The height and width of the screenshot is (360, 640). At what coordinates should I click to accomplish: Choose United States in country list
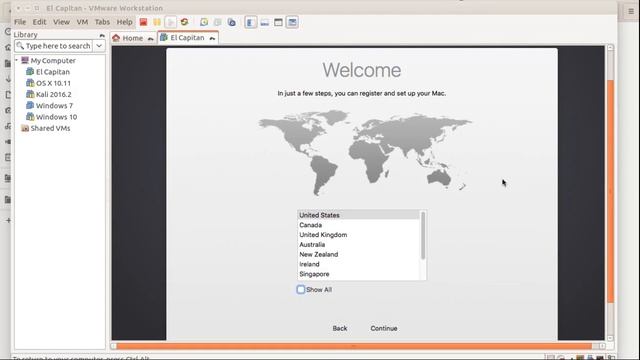tap(358, 215)
